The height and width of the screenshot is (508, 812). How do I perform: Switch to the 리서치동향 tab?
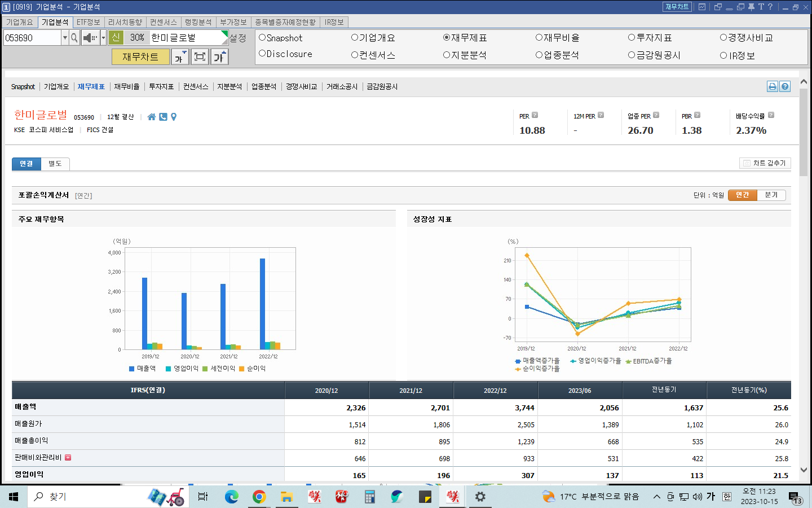(x=125, y=22)
